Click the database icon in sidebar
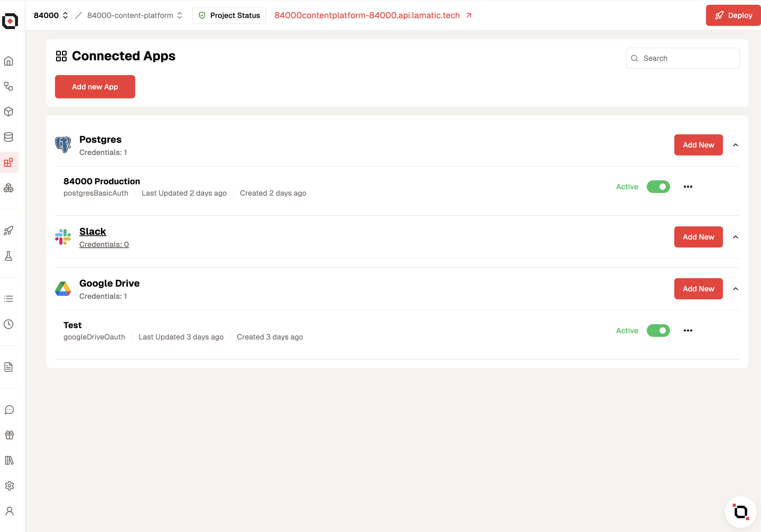This screenshot has height=532, width=761. [x=9, y=137]
